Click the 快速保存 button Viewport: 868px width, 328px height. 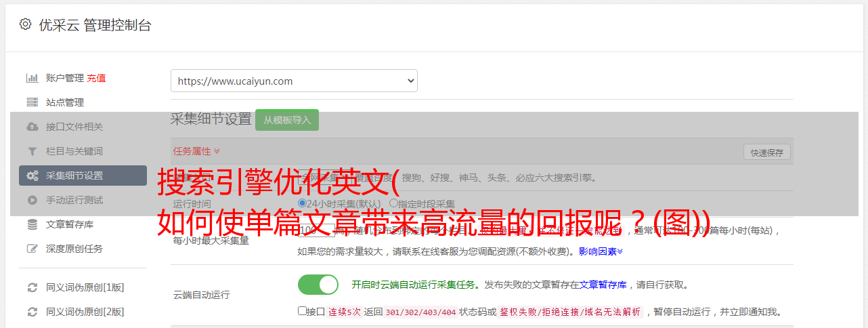766,152
